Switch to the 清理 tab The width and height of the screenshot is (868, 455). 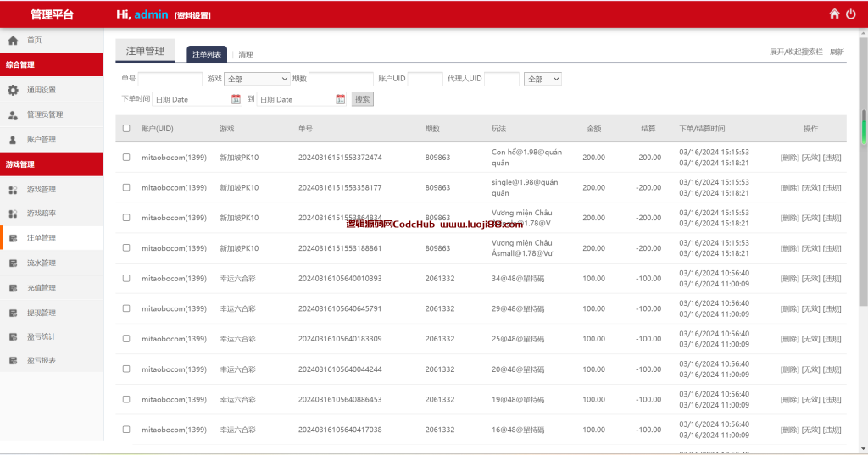click(x=246, y=54)
